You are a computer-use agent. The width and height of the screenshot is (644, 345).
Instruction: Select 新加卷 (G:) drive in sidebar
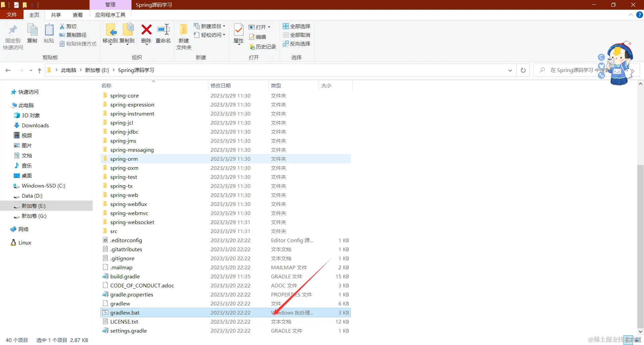pyautogui.click(x=30, y=216)
